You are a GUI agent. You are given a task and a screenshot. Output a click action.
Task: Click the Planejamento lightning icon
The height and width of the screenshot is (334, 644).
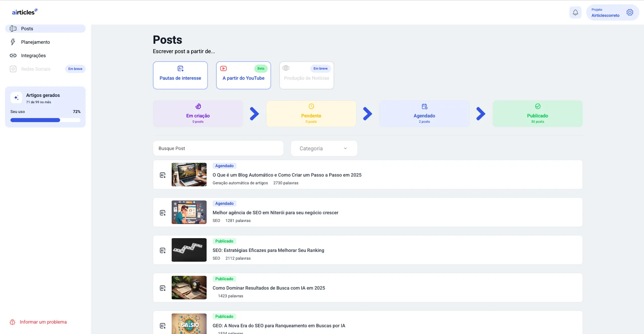point(13,42)
